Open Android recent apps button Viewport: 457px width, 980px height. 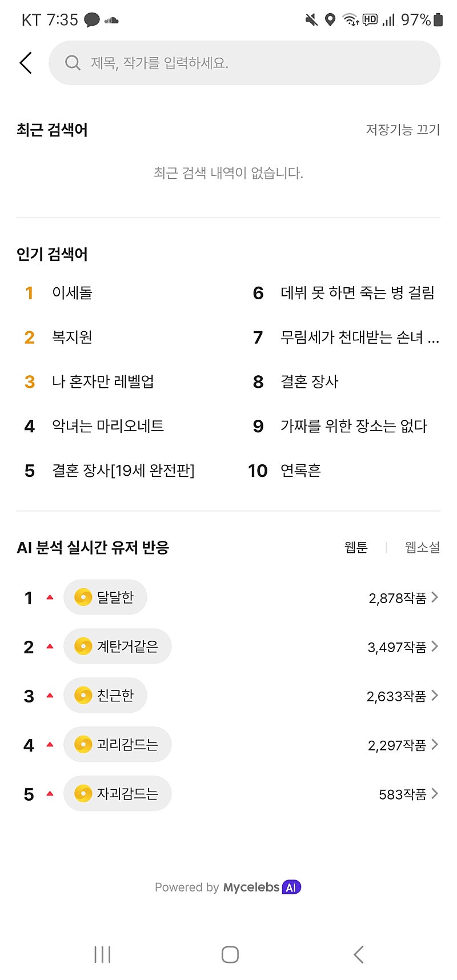(102, 954)
